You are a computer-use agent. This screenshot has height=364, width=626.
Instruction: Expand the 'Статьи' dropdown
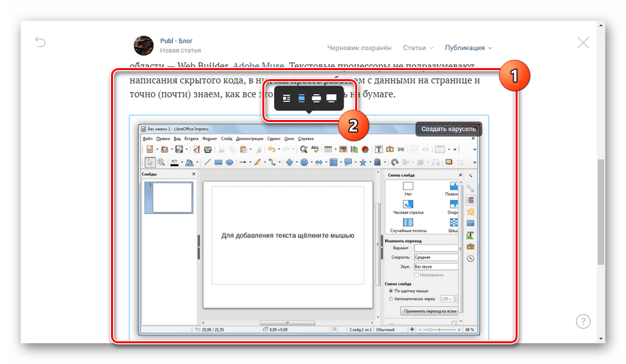(x=418, y=48)
